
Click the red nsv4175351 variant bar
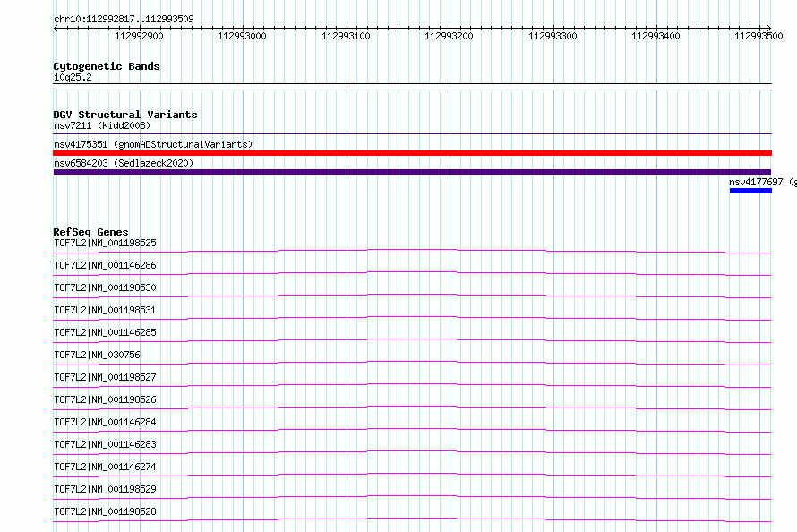[412, 153]
